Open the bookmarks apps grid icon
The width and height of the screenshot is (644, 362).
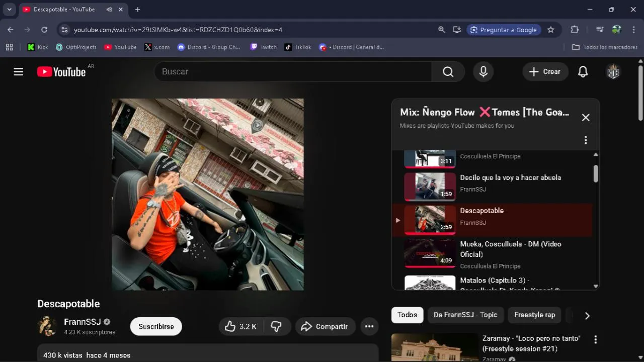[x=9, y=47]
